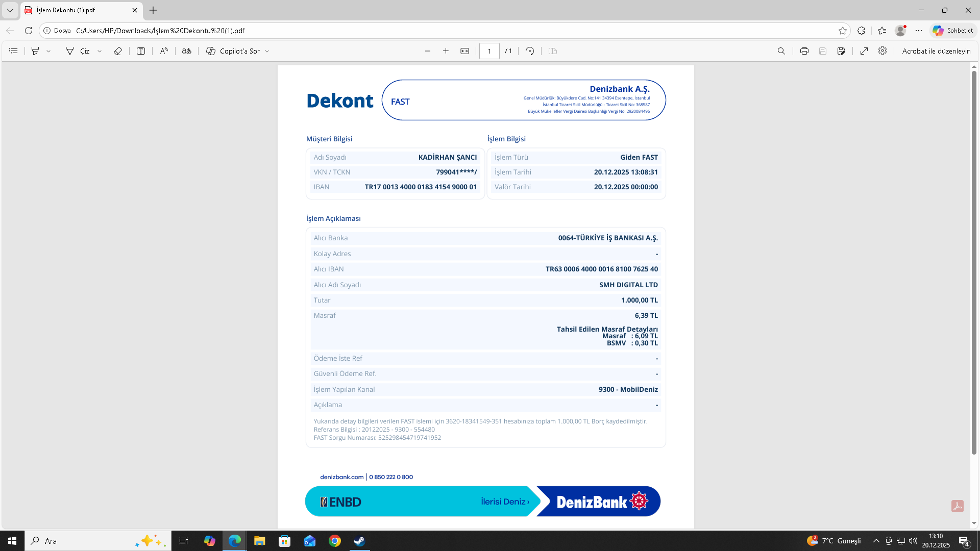Image resolution: width=980 pixels, height=551 pixels.
Task: Click the 1.000,00 TL Tutar value
Action: (640, 300)
